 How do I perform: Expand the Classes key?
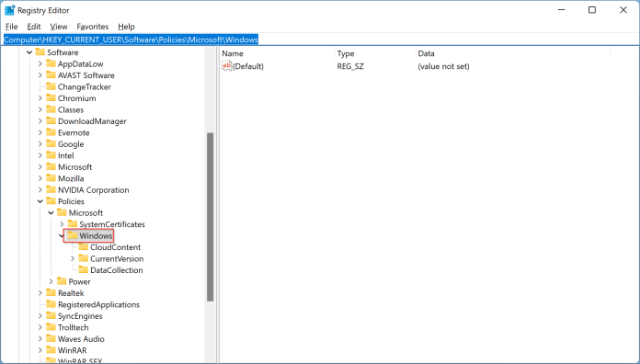click(x=40, y=109)
